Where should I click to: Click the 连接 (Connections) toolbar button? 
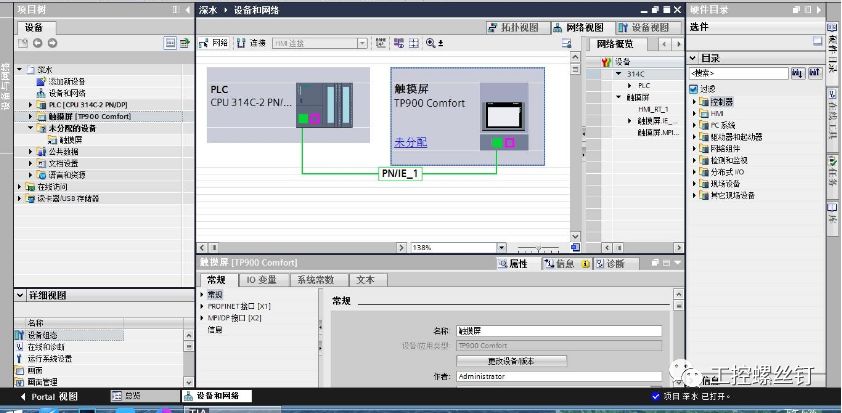[x=252, y=44]
